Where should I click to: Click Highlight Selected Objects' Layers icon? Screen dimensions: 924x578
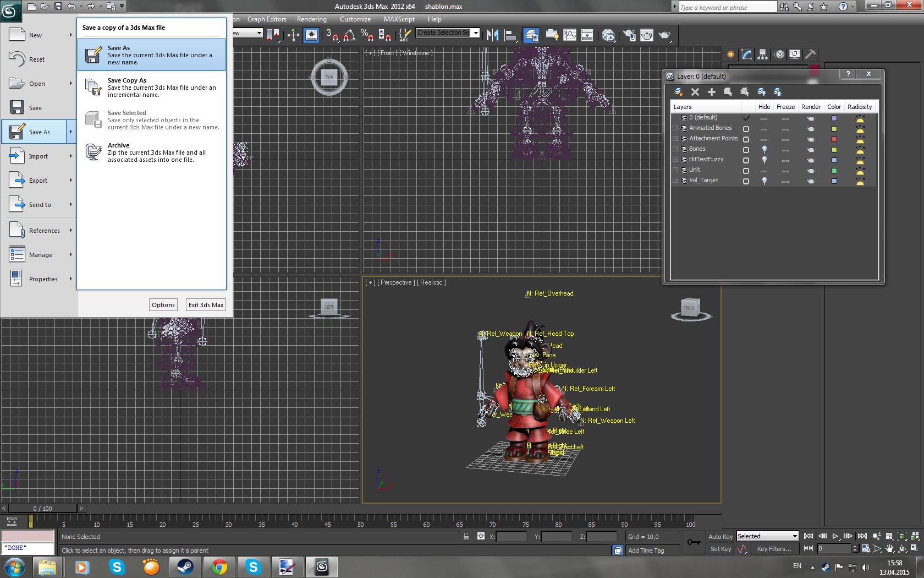[745, 92]
